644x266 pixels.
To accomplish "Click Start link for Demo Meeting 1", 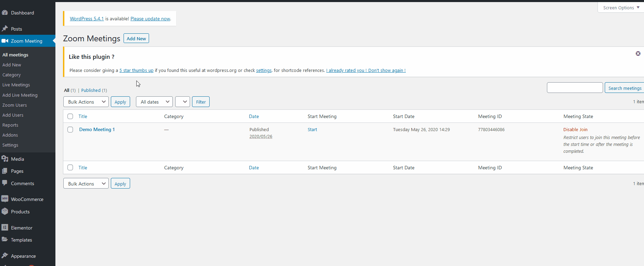I will [312, 129].
